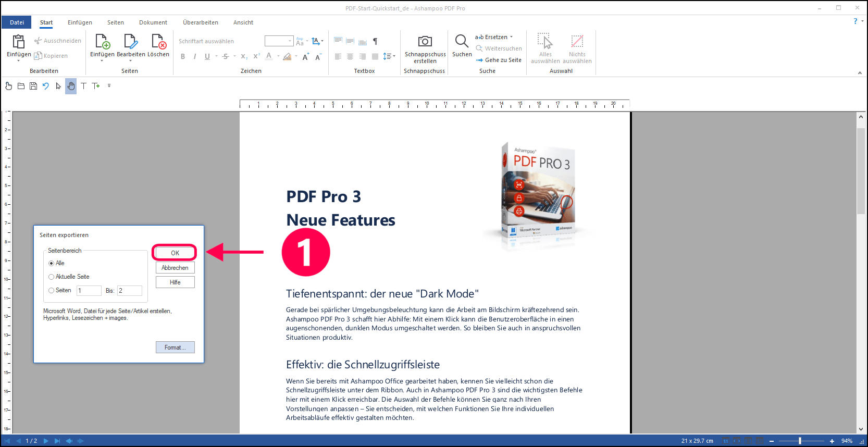Click the save disk icon in quick access bar

point(33,86)
